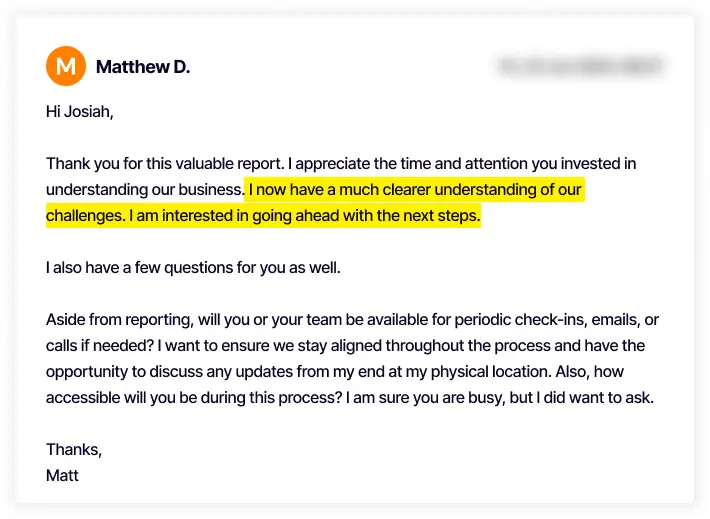Click the "Thanks," sign-off line
The width and height of the screenshot is (710, 519).
[74, 450]
